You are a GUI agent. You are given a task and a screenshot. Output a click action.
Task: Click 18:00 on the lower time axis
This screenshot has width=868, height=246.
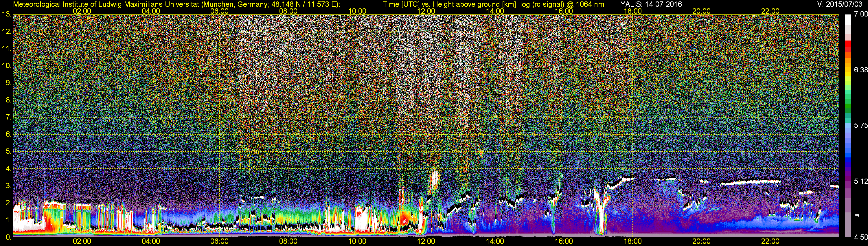point(632,241)
